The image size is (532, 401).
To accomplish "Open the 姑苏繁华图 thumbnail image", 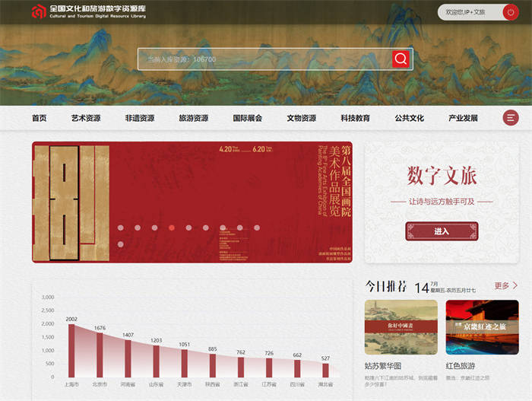I will pos(401,327).
